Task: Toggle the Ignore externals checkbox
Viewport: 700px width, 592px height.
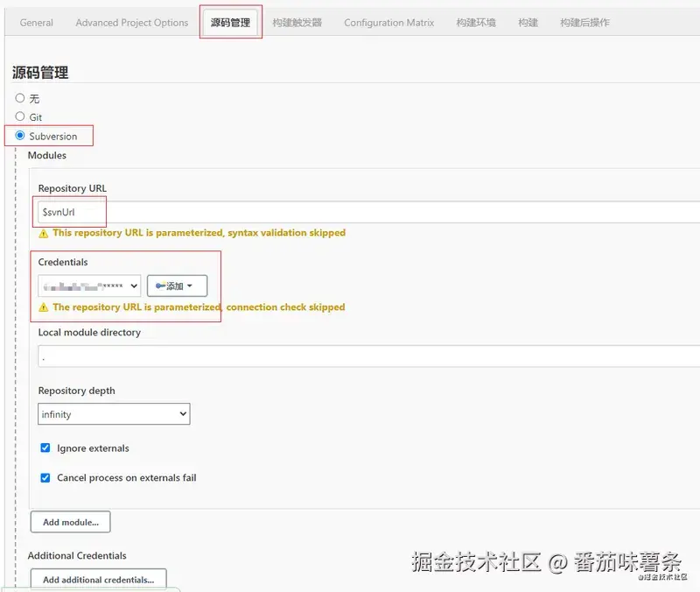Action: click(45, 448)
